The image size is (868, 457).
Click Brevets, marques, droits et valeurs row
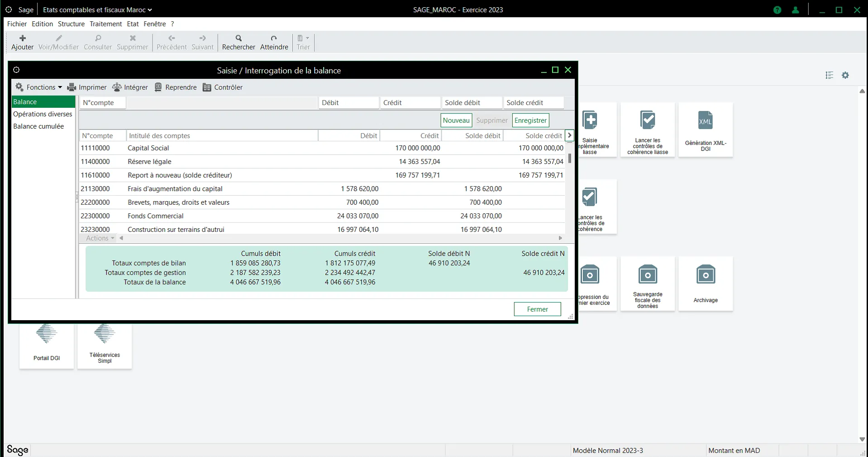(322, 202)
